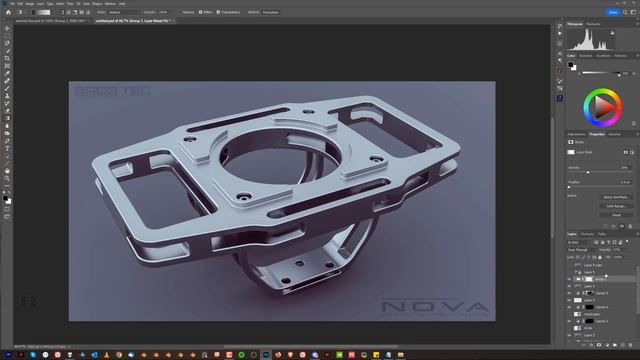Click the histogram cached data warning icon
Image resolution: width=640 pixels, height=360 pixels.
pyautogui.click(x=612, y=33)
